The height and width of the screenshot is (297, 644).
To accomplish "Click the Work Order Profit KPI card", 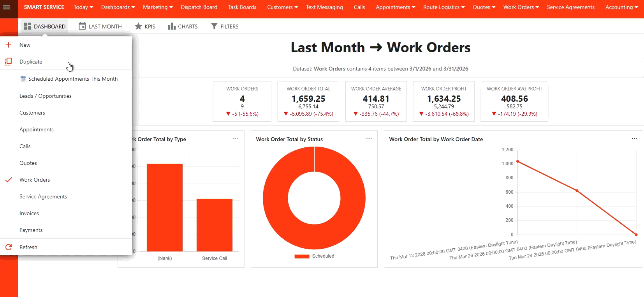I will click(444, 101).
